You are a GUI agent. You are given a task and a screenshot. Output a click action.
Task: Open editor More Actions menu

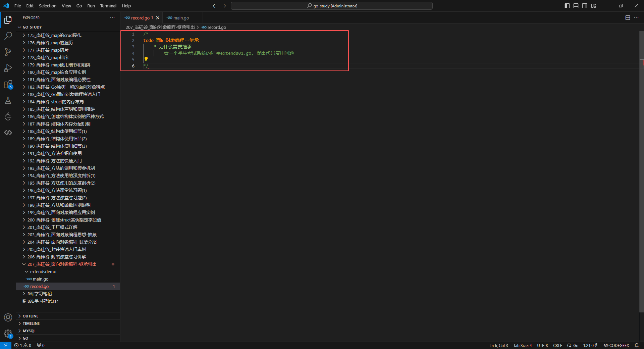636,18
